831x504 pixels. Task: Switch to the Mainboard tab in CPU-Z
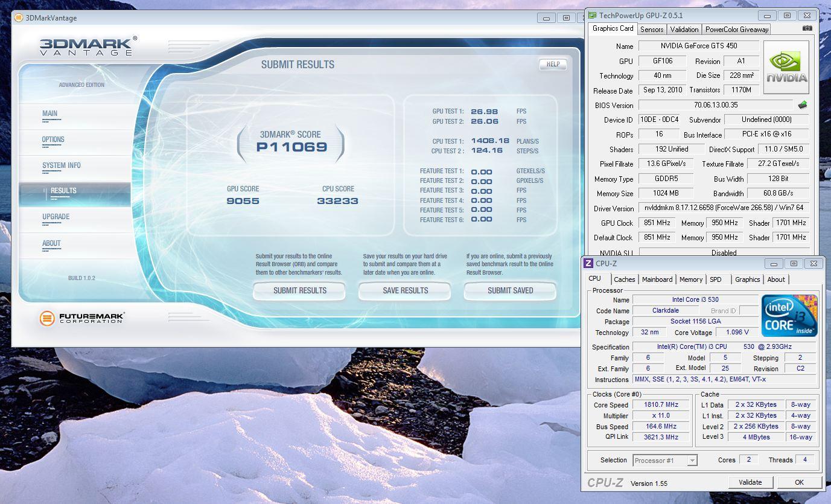pyautogui.click(x=657, y=279)
